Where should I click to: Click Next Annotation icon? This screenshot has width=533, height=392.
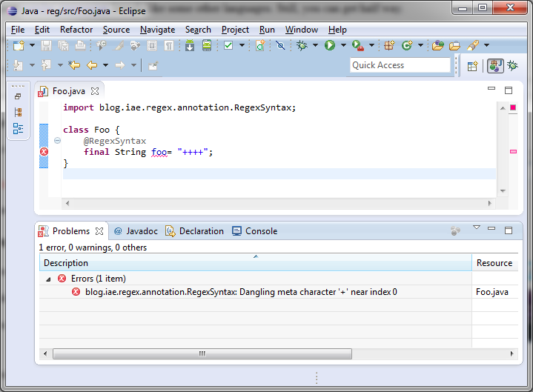click(18, 65)
